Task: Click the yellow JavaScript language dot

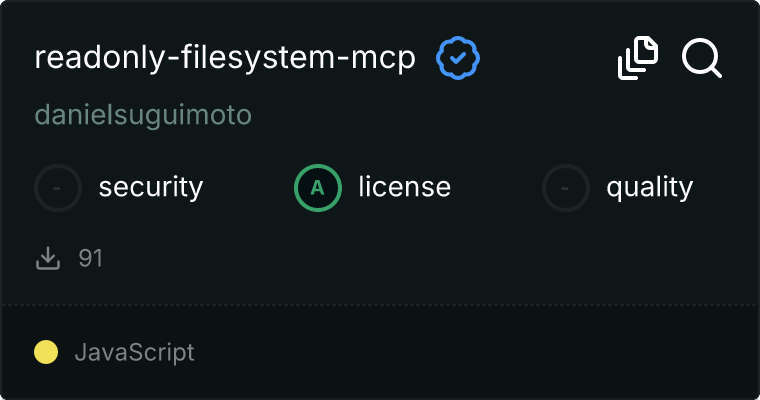Action: coord(46,352)
